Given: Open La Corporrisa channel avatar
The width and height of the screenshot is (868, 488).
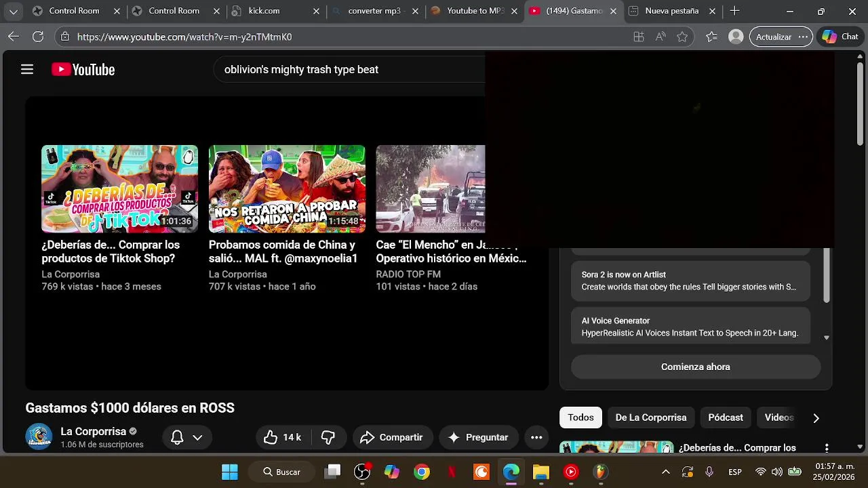Looking at the screenshot, I should pos(39,436).
